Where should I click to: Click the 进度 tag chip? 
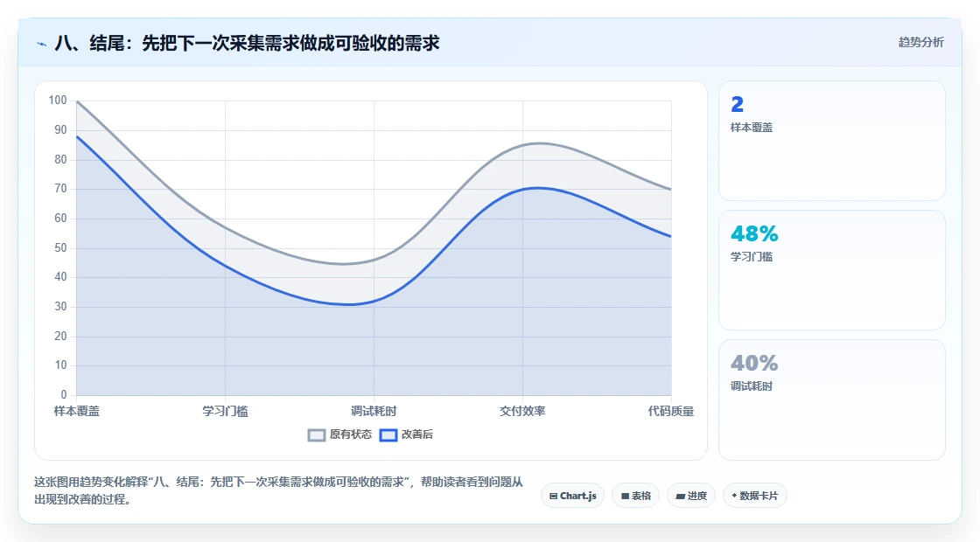click(x=691, y=496)
